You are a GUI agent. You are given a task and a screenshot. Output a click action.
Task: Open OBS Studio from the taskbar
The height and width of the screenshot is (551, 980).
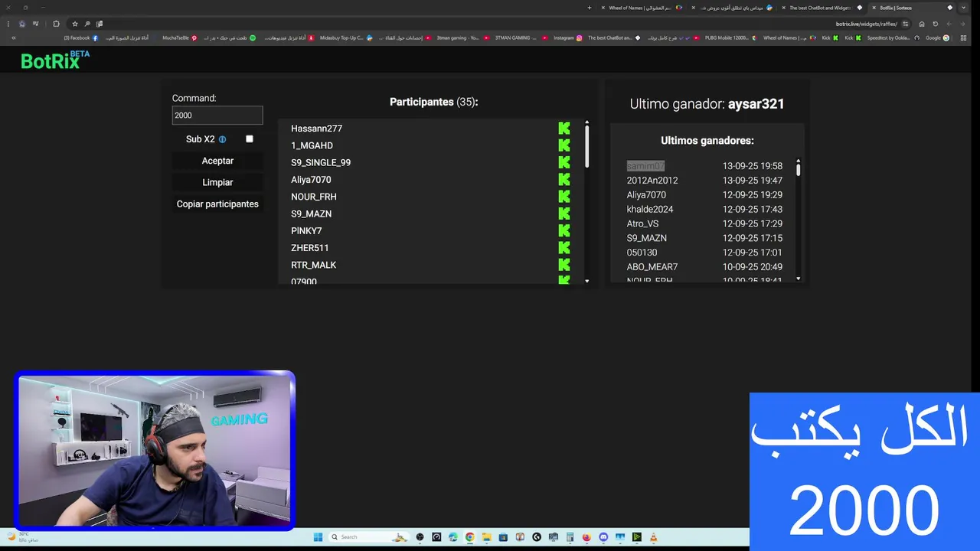coord(420,537)
